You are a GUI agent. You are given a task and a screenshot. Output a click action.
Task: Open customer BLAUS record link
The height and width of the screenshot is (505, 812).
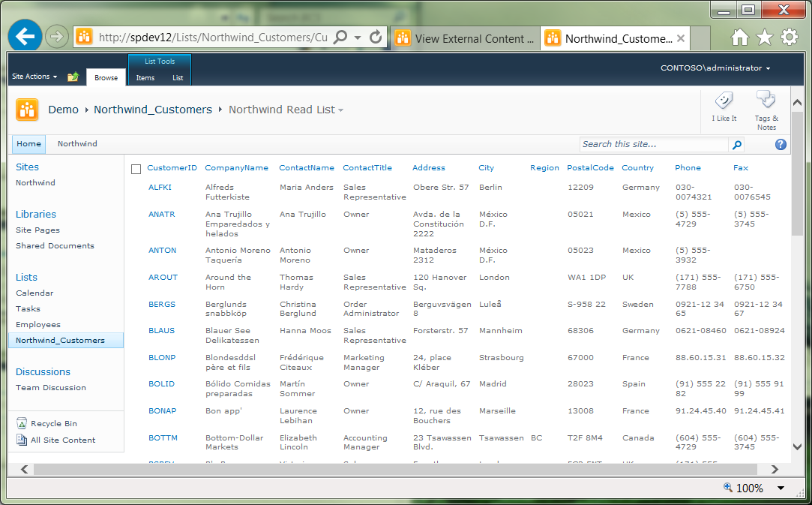click(x=161, y=331)
